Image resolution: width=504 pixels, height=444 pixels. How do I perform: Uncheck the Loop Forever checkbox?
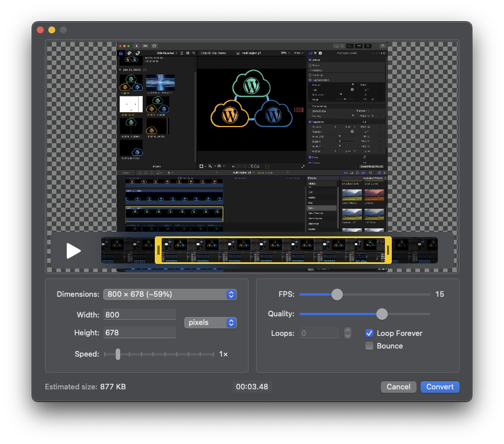pos(369,333)
